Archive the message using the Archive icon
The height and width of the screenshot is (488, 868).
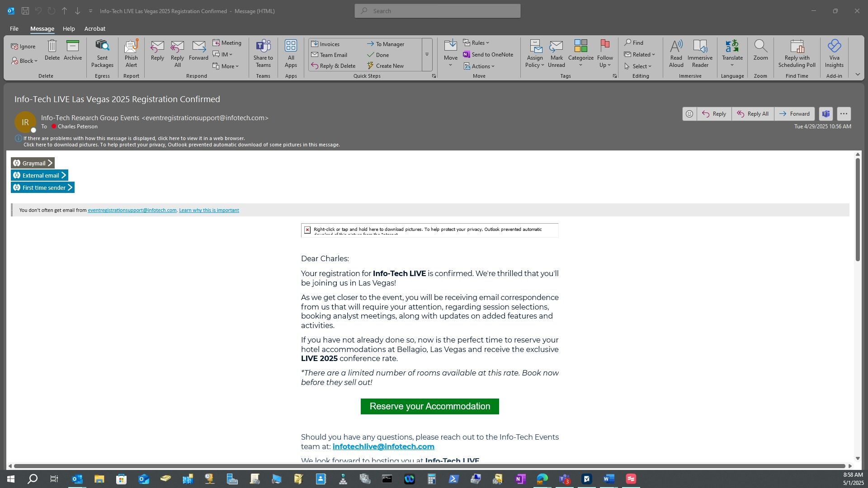click(x=73, y=50)
